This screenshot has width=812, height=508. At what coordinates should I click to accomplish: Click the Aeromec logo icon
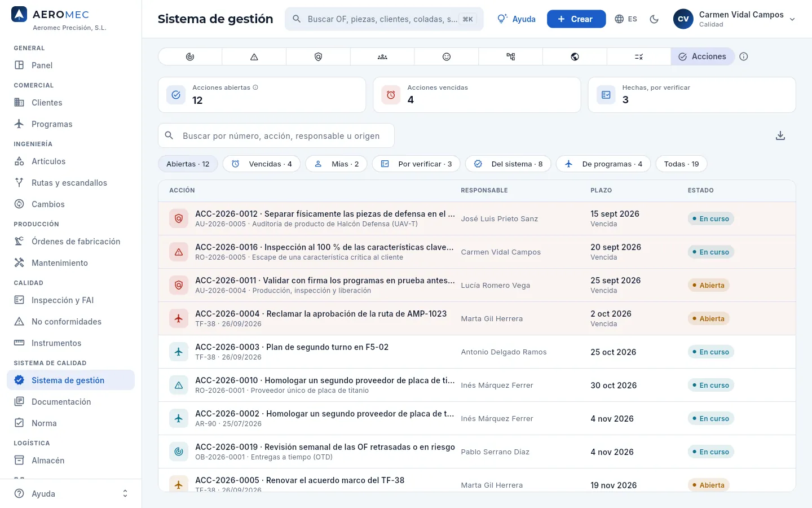click(19, 14)
